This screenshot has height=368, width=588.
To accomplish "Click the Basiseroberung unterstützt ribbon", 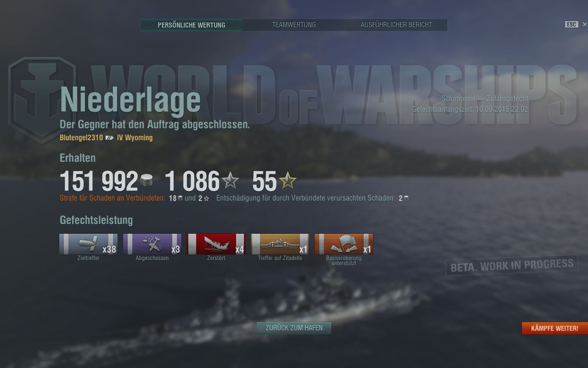I will [344, 244].
